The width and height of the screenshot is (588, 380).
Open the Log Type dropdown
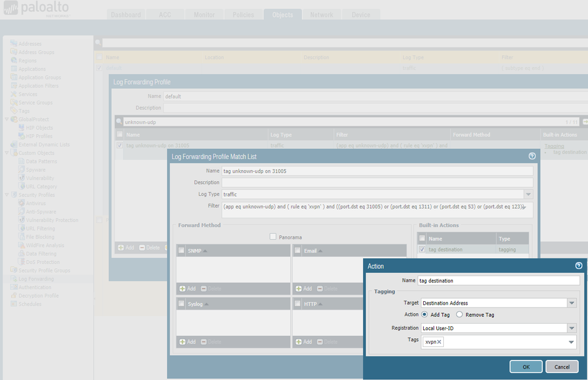528,194
